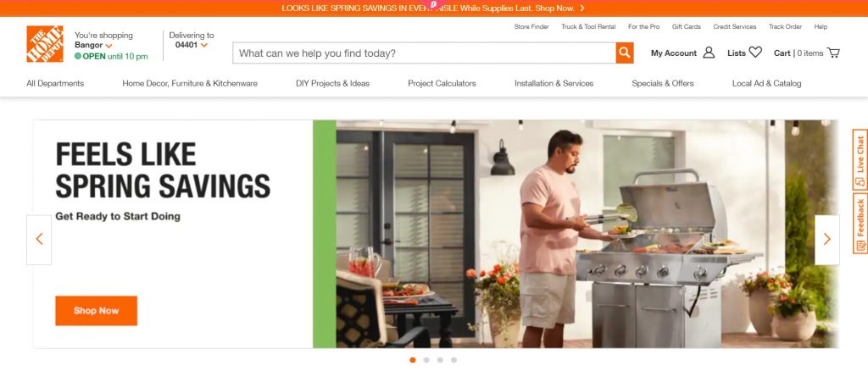The image size is (868, 388).
Task: Expand the 04401 delivery ZIP dropdown
Action: click(x=204, y=46)
